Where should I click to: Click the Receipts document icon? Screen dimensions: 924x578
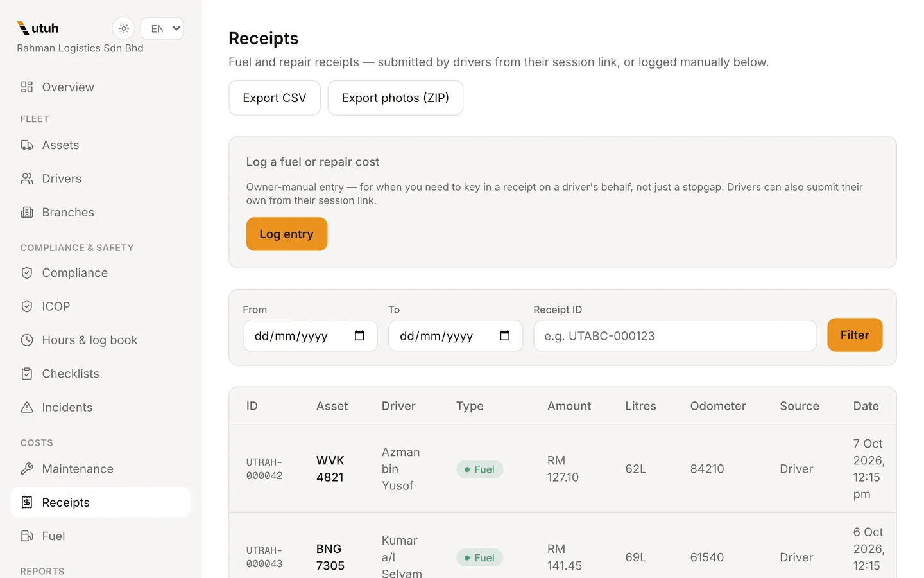[x=27, y=502]
